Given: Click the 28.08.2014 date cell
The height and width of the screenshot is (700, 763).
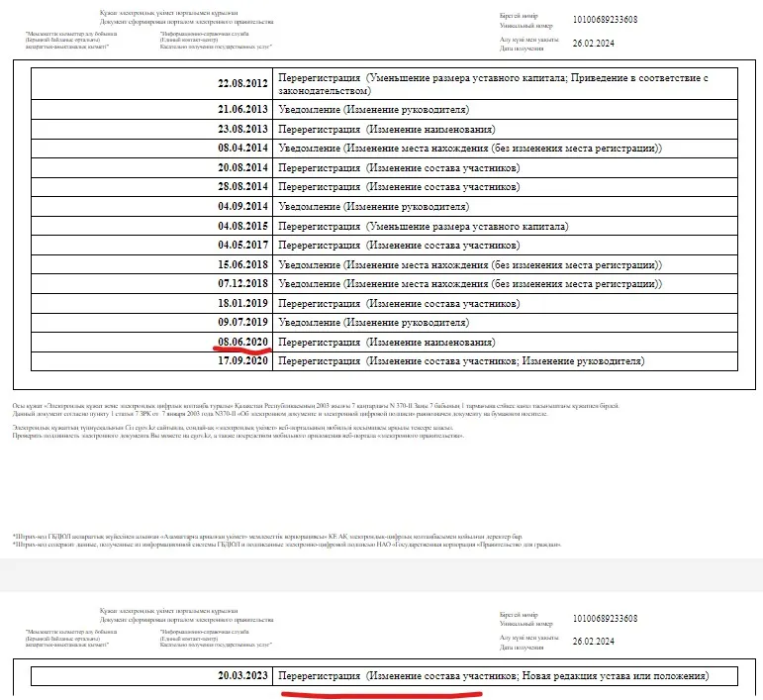Looking at the screenshot, I should [x=243, y=186].
